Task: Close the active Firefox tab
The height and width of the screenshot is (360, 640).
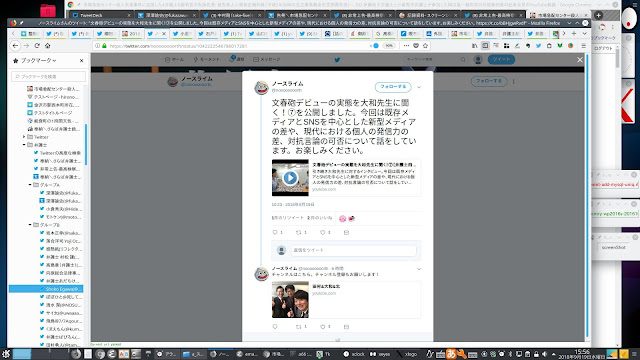Action: coord(164,33)
